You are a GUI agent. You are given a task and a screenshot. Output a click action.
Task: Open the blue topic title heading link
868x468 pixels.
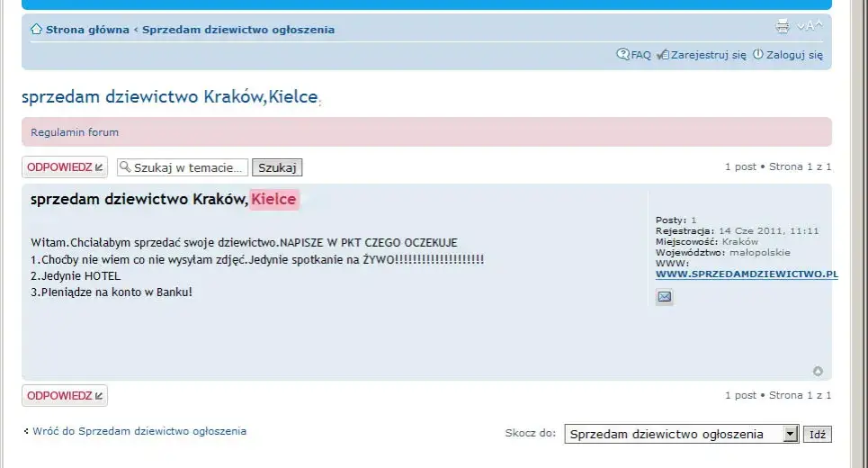click(170, 96)
